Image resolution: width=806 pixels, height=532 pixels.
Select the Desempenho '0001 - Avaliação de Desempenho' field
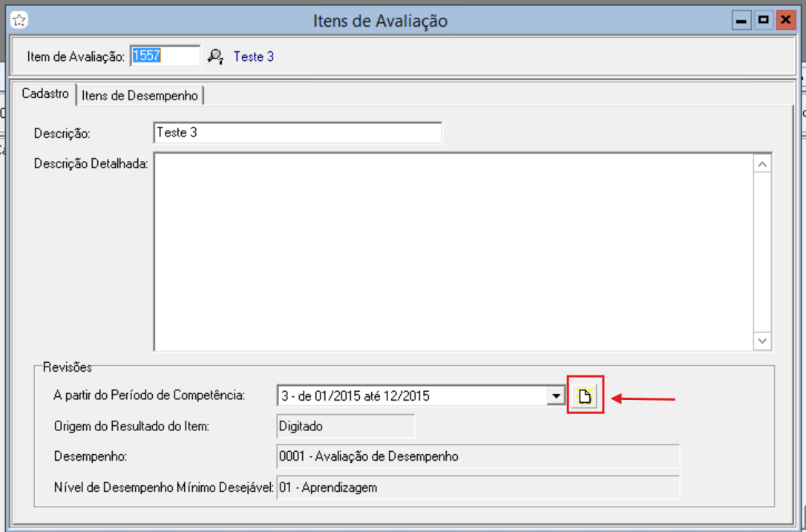coord(477,456)
